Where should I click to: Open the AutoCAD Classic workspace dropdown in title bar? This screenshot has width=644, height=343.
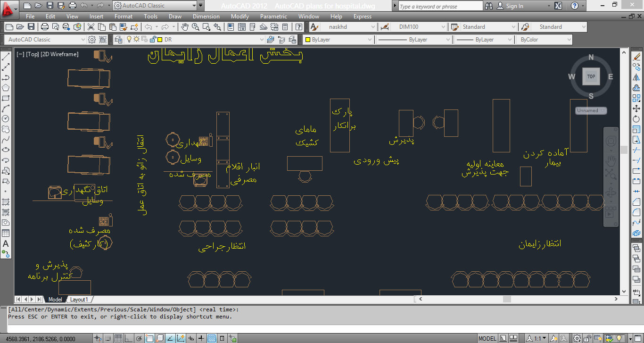[x=155, y=6]
